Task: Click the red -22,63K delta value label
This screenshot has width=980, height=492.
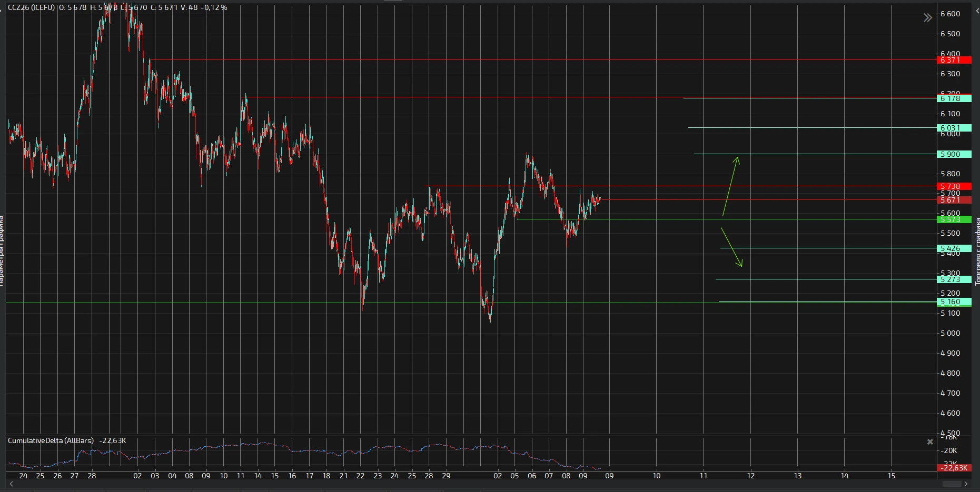Action: pos(955,468)
